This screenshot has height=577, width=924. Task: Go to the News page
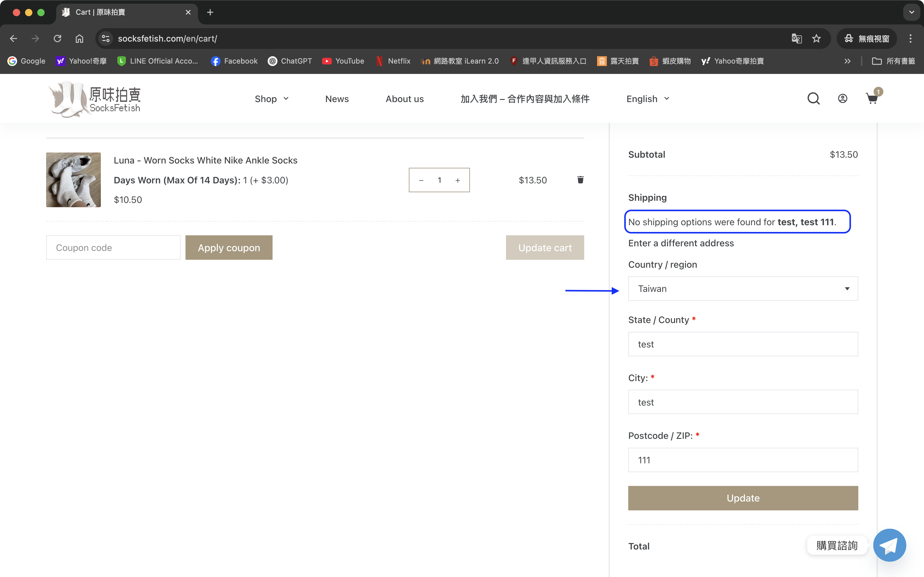[x=336, y=99]
